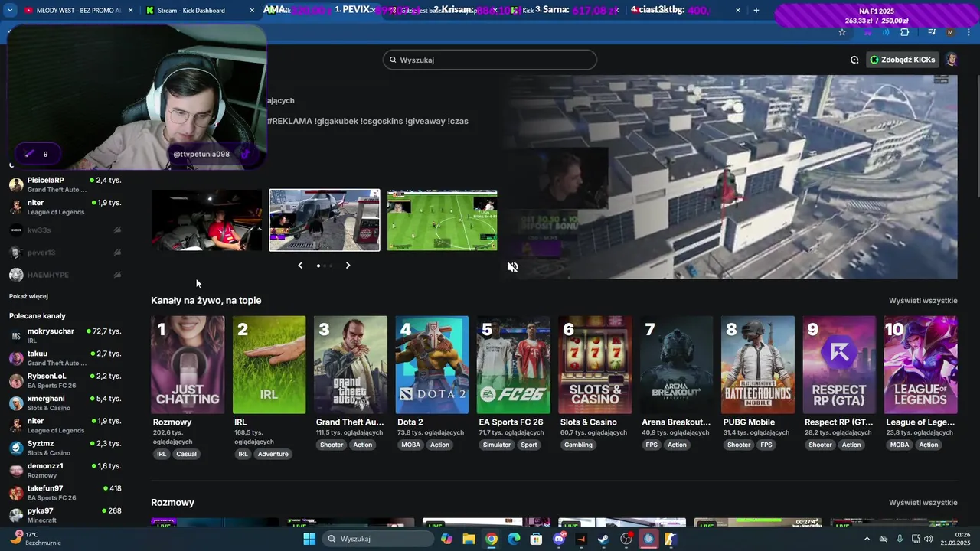Click the Simulator tag under EA Sports FC 26
Viewport: 980px width, 551px height.
click(496, 445)
